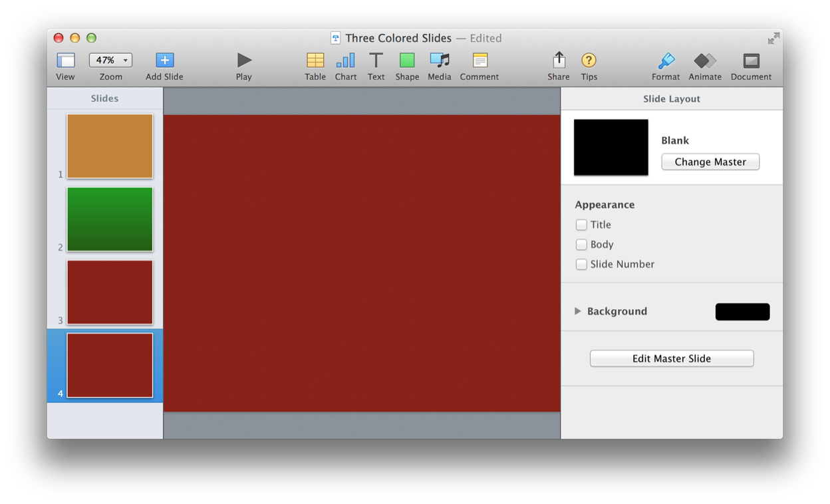Click the green zoom window button
The height and width of the screenshot is (504, 830).
tap(91, 38)
